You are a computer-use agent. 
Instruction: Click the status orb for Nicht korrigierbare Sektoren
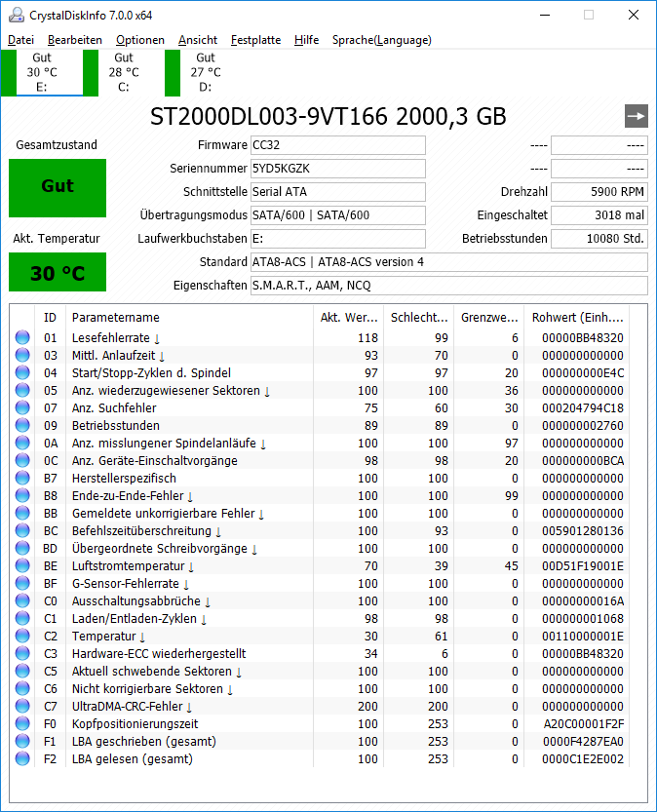[x=22, y=689]
